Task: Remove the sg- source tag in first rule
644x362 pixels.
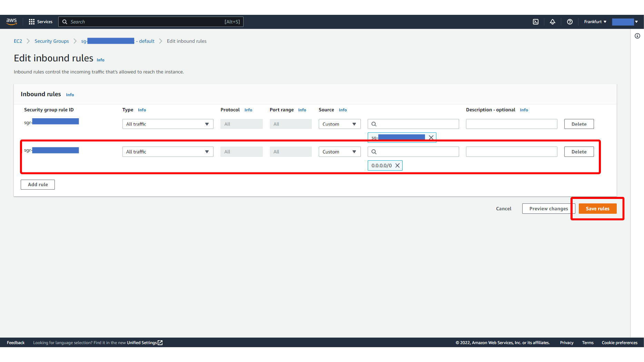Action: [431, 138]
